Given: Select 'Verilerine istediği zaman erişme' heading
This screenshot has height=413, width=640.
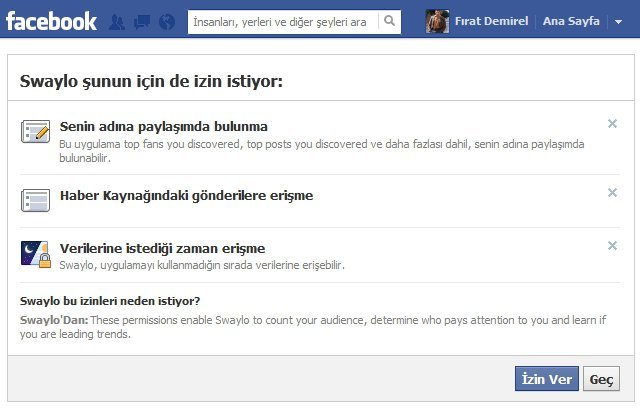Looking at the screenshot, I should pos(162,249).
